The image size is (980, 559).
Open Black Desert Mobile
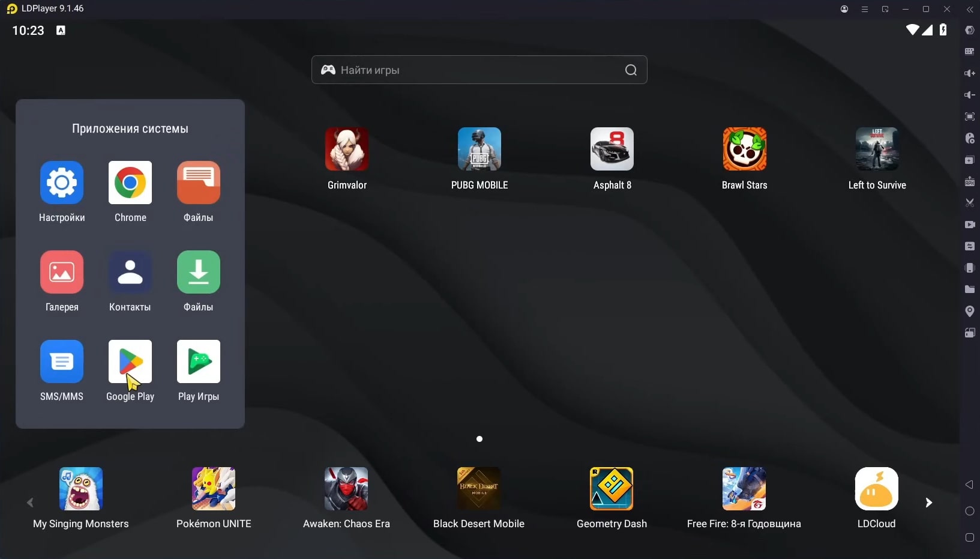[479, 489]
